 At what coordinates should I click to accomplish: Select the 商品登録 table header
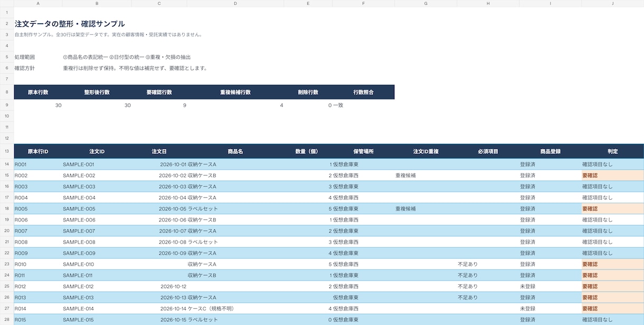551,151
